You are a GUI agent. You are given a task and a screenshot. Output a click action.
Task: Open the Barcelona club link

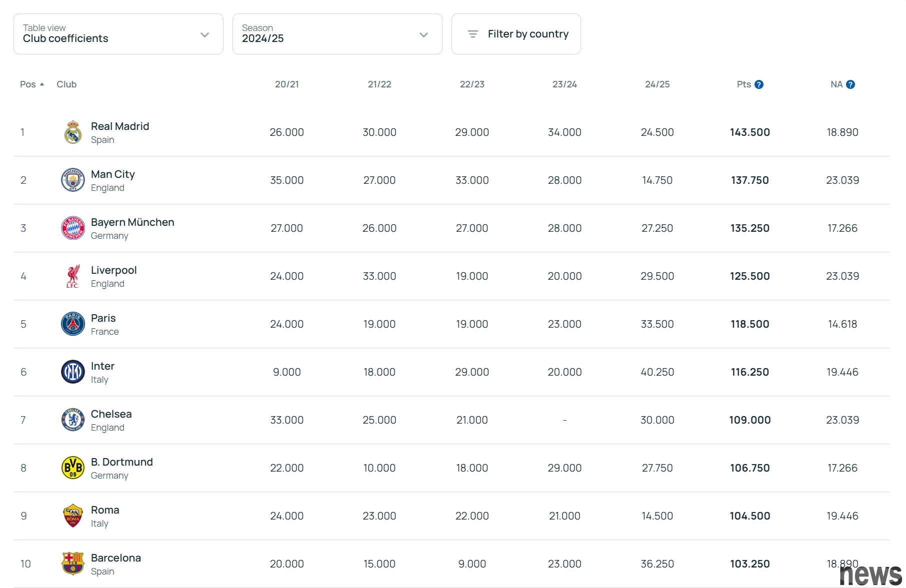point(116,558)
